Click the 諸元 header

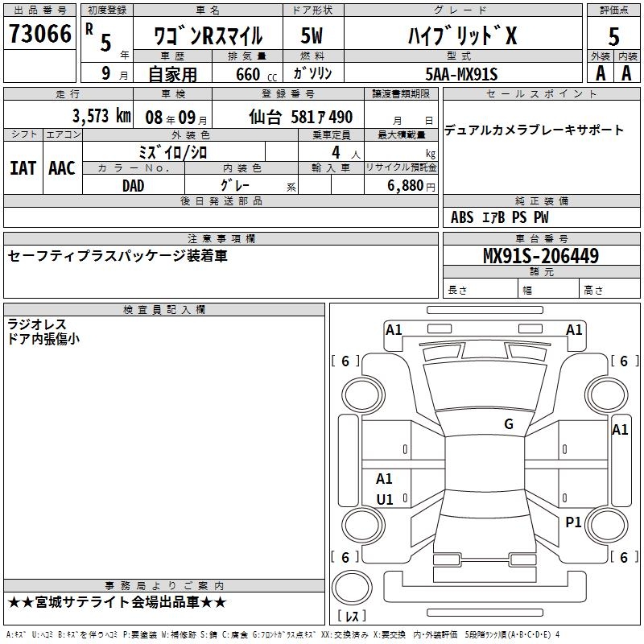coord(541,272)
